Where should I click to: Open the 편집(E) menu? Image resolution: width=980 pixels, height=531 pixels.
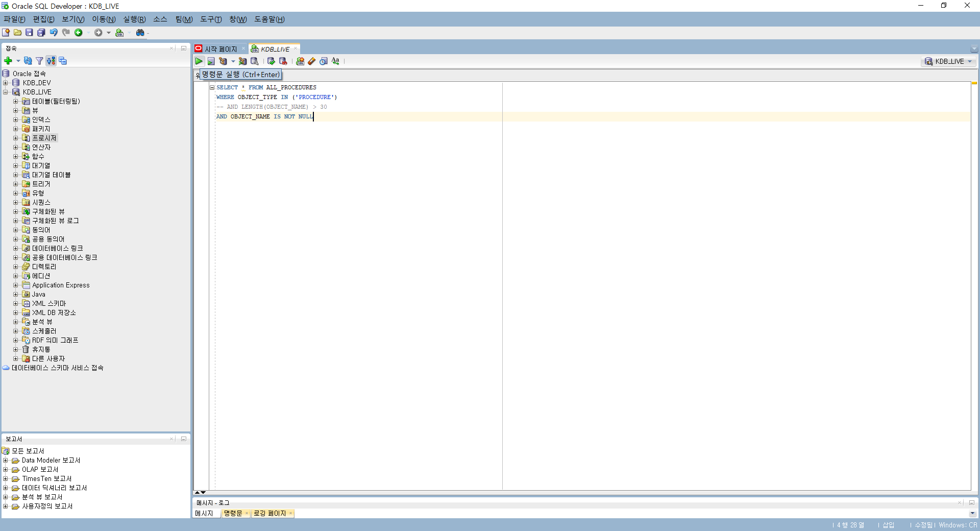[43, 19]
